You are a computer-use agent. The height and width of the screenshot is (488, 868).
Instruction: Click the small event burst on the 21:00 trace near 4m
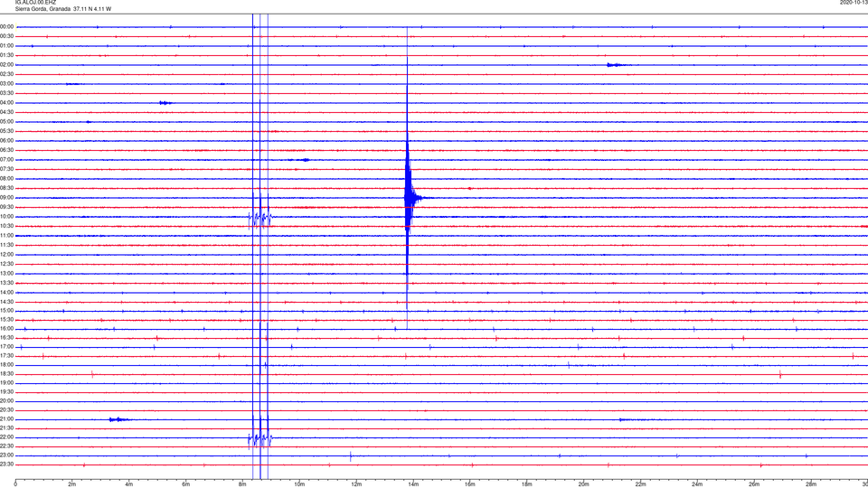(x=118, y=419)
